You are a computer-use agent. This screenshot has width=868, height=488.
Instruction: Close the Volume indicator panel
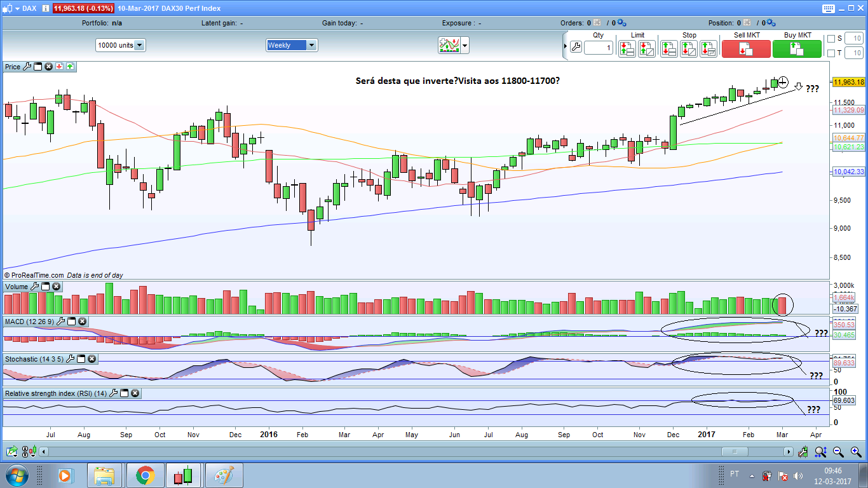pyautogui.click(x=56, y=287)
